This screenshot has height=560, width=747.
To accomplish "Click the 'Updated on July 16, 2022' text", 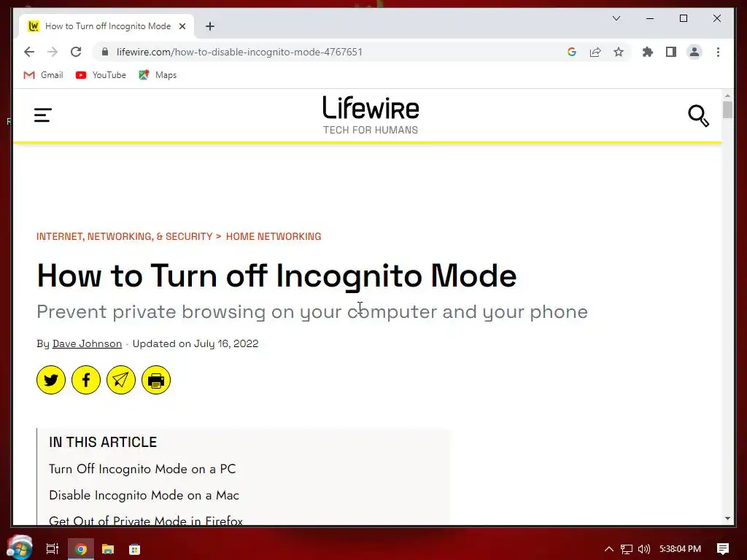I will click(196, 344).
